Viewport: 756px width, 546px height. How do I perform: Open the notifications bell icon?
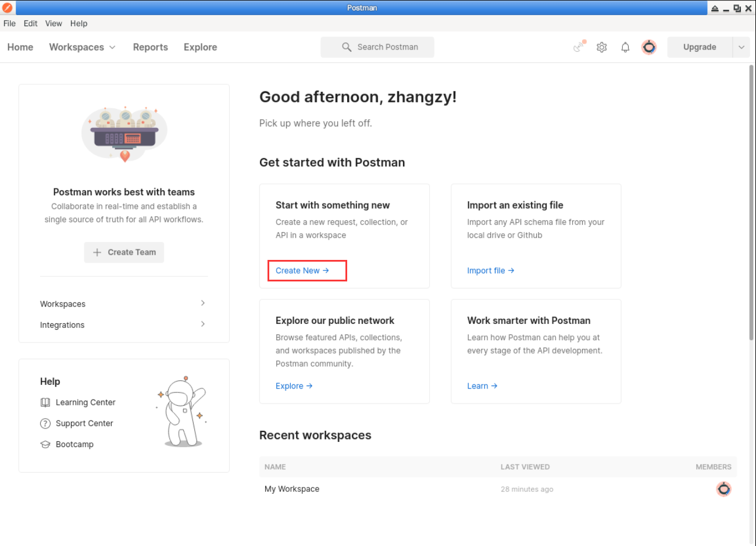tap(625, 47)
